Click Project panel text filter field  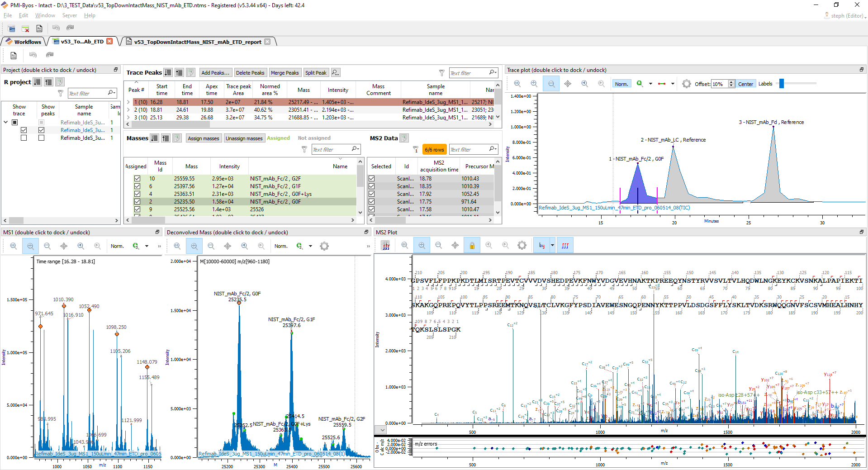click(92, 93)
